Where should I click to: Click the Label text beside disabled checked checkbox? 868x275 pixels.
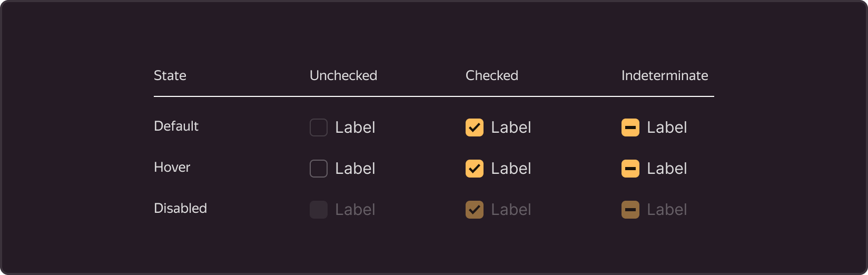511,210
